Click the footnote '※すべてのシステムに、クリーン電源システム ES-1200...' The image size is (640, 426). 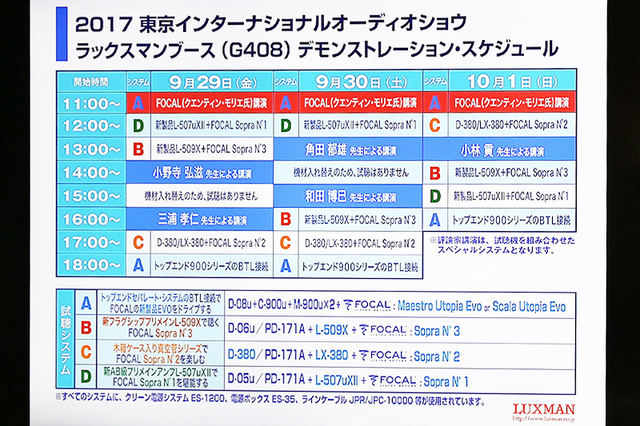click(270, 398)
